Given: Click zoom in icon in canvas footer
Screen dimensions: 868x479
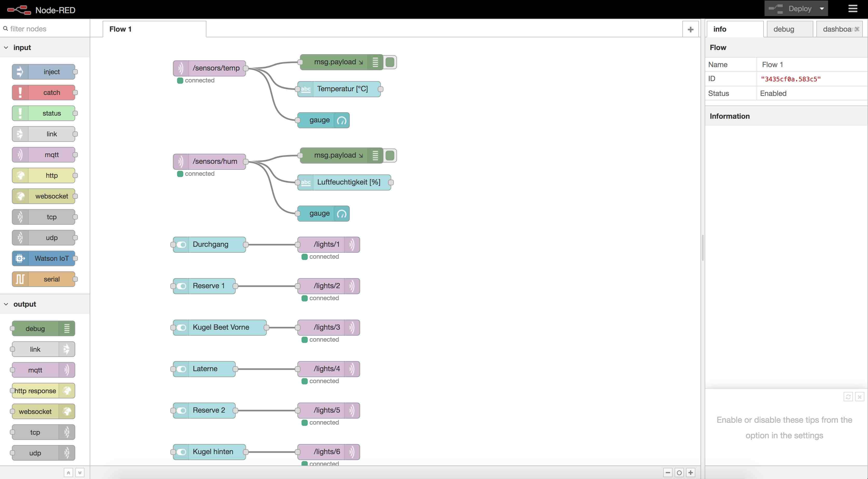Looking at the screenshot, I should tap(690, 473).
